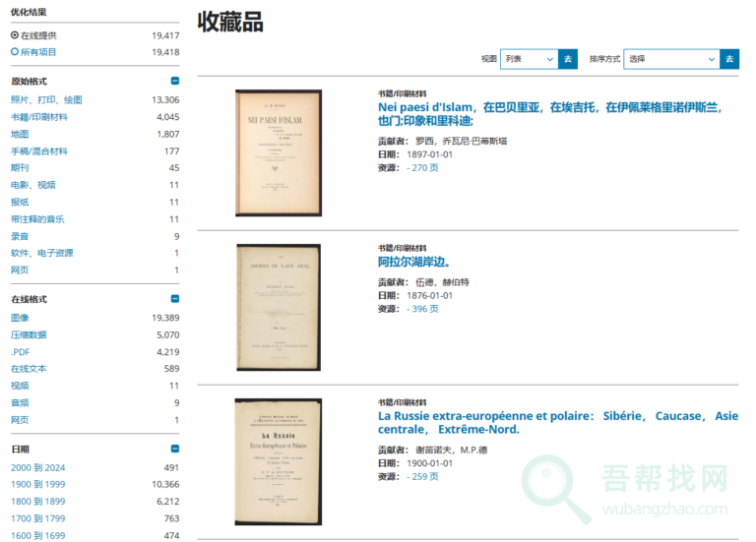Image resolution: width=756 pixels, height=542 pixels.
Task: Filter by 带注释的音乐 format
Action: (37, 219)
